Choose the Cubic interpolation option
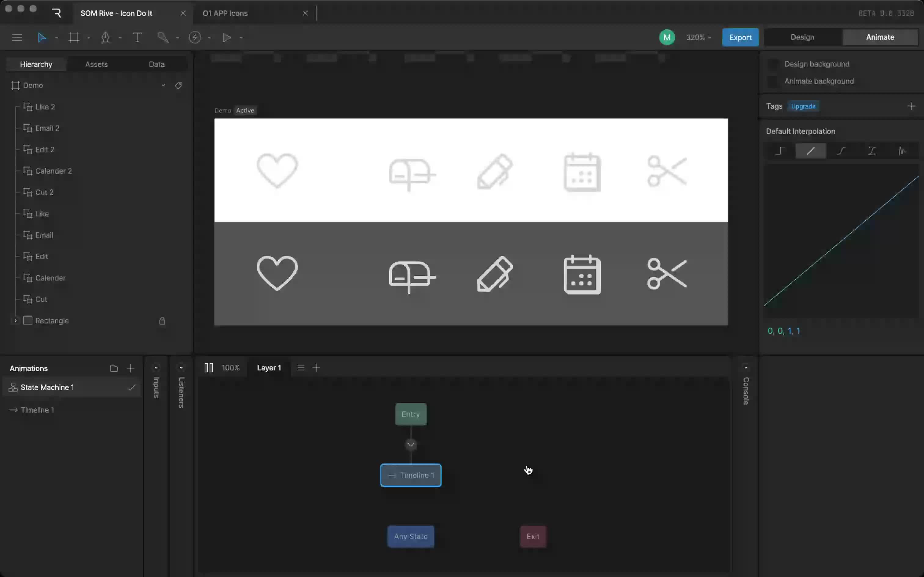 point(841,151)
